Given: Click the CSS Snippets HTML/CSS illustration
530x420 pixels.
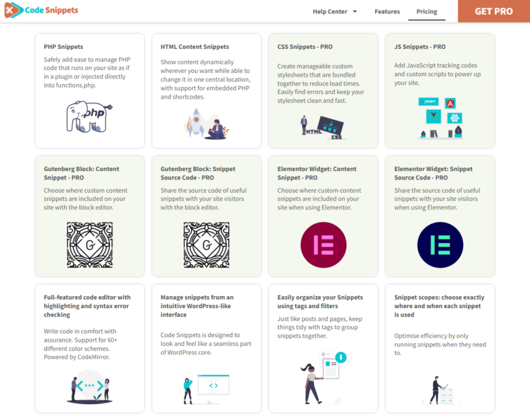Looking at the screenshot, I should pyautogui.click(x=323, y=126).
